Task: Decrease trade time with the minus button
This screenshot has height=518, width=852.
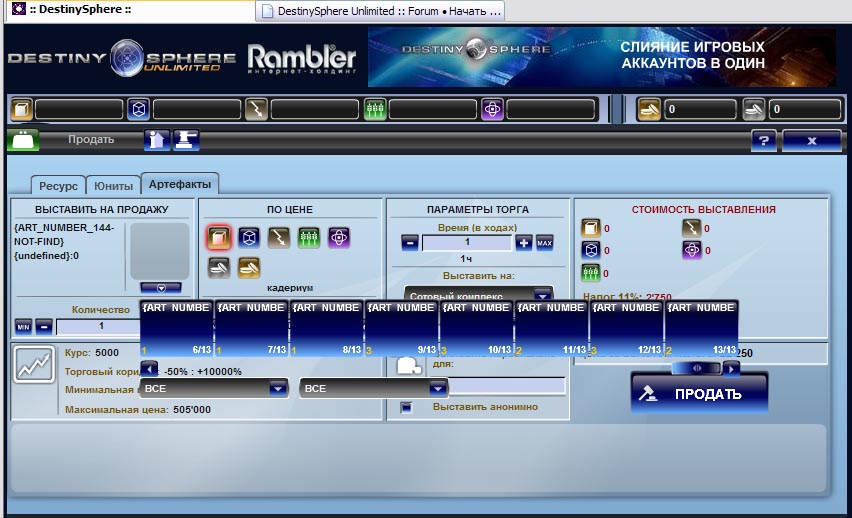Action: [x=410, y=243]
